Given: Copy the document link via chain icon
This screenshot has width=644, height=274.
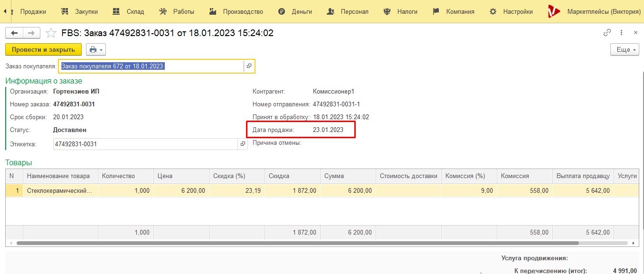Looking at the screenshot, I should (607, 33).
